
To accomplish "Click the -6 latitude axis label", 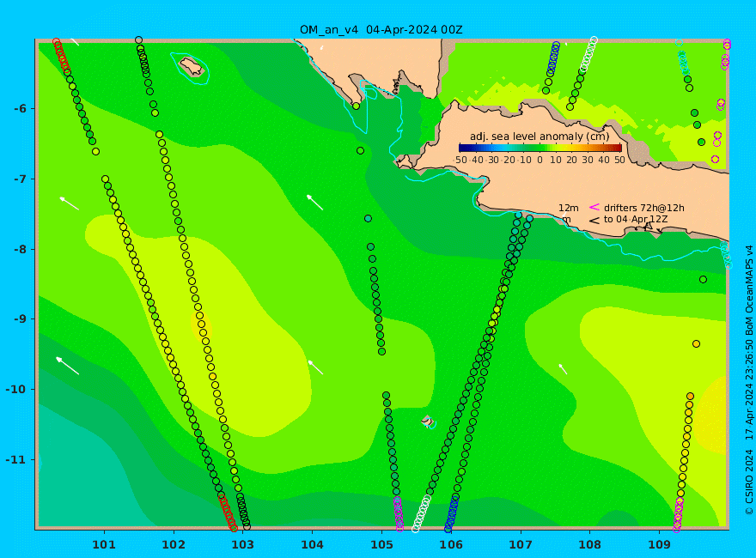I will (21, 109).
